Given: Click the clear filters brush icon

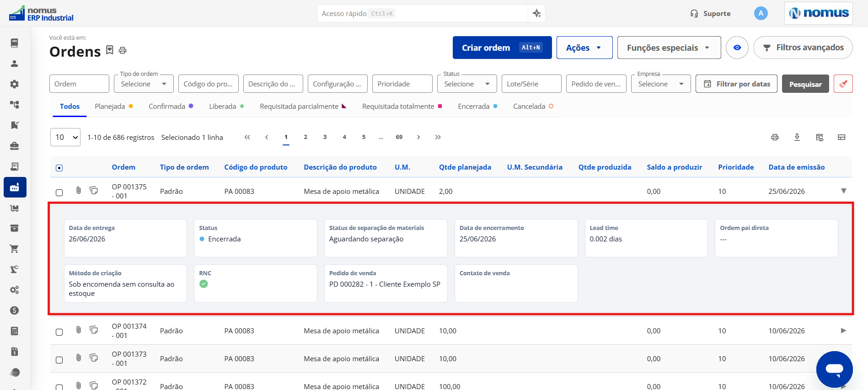Looking at the screenshot, I should (x=843, y=84).
